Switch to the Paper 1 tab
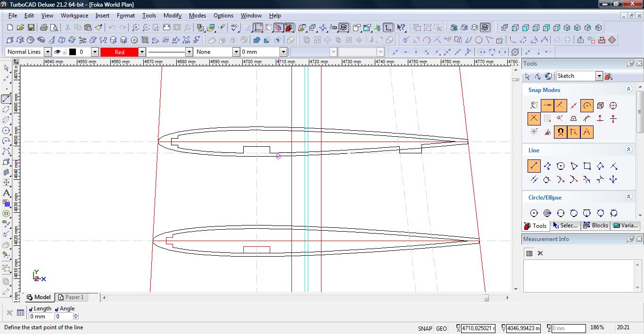 click(71, 297)
